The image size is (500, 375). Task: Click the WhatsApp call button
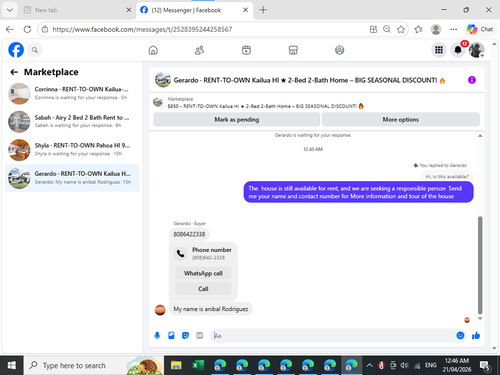(x=203, y=273)
